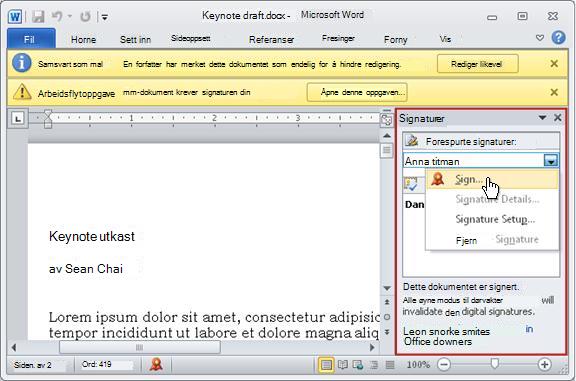
Task: Click the vertical scrollbar thumb
Action: point(386,150)
